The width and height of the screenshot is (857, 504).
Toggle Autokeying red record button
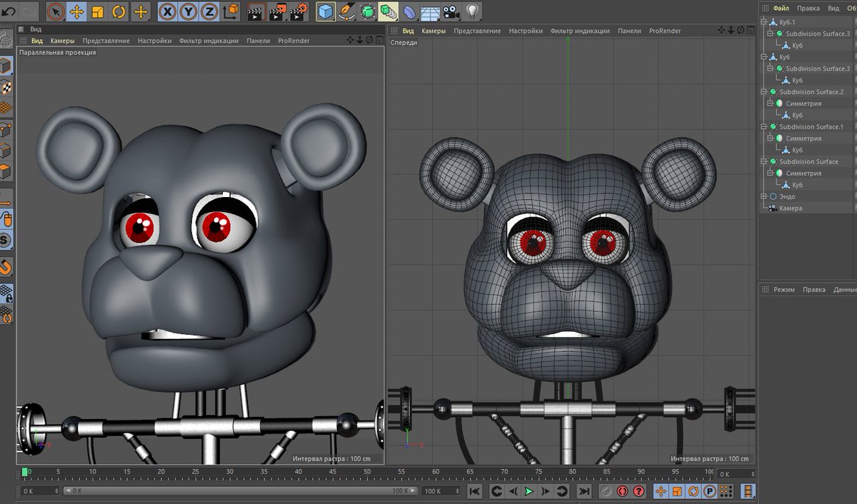[x=621, y=491]
